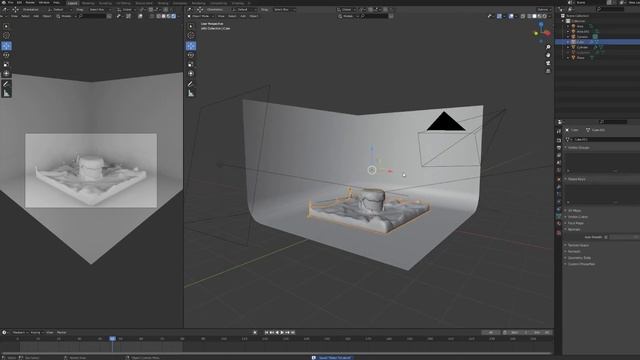Open the Playback menu in timeline header
This screenshot has height=360, width=640.
pos(19,333)
